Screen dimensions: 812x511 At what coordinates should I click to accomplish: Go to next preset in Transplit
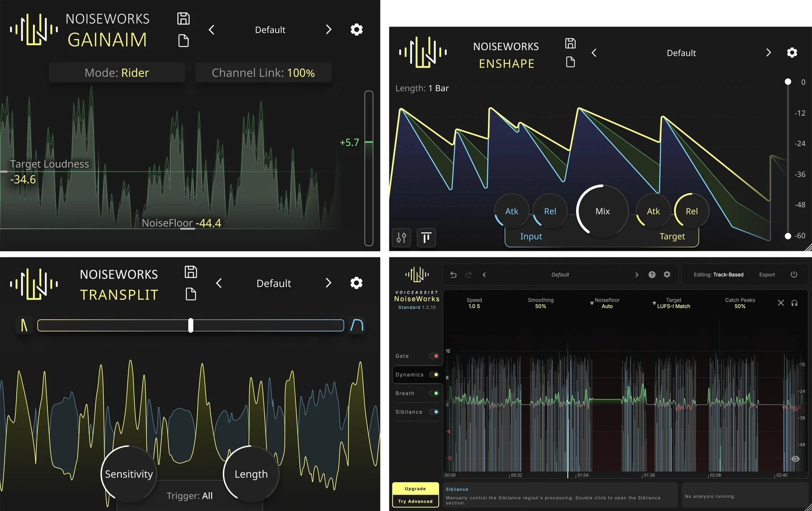tap(328, 283)
